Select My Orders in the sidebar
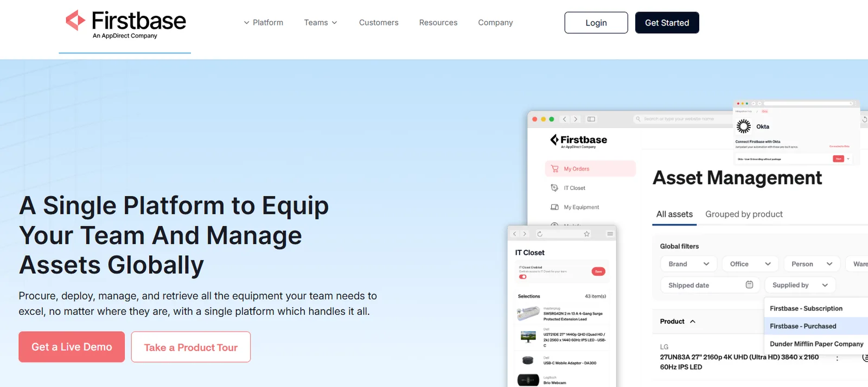Screen dimensions: 868x387 [x=590, y=169]
